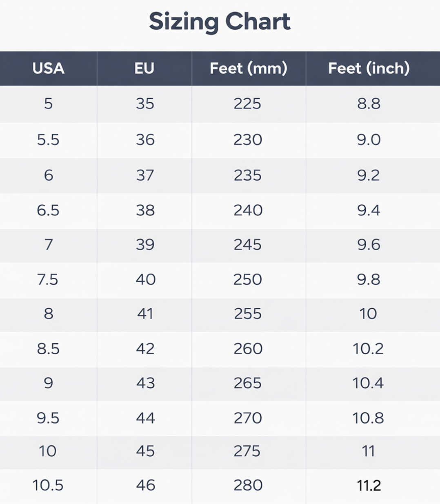Select USA size 9 cell

pyautogui.click(x=48, y=383)
